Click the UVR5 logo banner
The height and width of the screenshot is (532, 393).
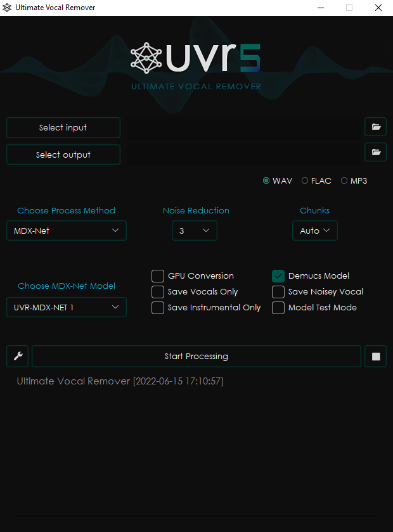coord(196,59)
